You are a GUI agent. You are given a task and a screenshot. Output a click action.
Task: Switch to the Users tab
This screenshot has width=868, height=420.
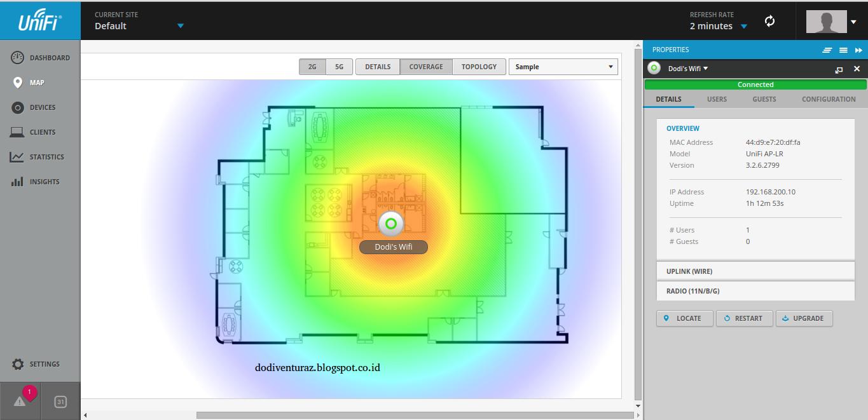pyautogui.click(x=717, y=99)
